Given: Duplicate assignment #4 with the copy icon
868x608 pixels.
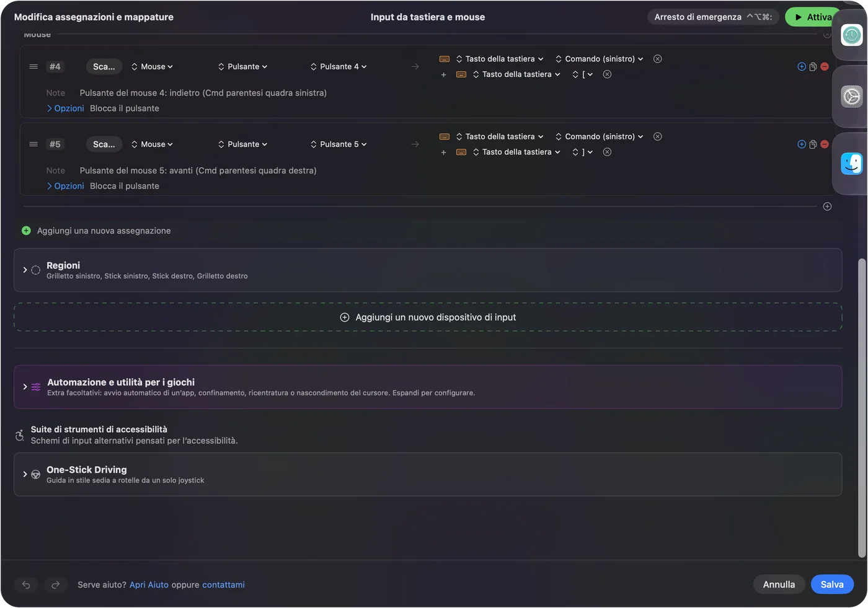Looking at the screenshot, I should (813, 66).
